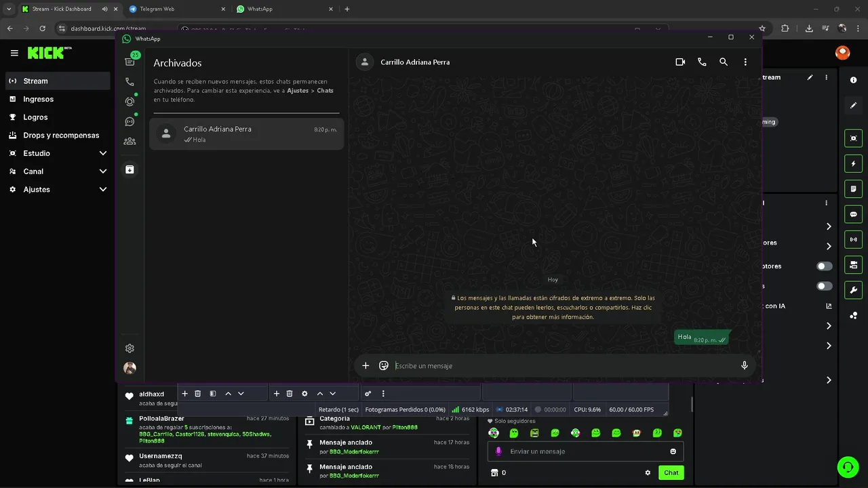Select the Kick broadcast signal widget icon
This screenshot has height=488, width=868.
(x=853, y=239)
